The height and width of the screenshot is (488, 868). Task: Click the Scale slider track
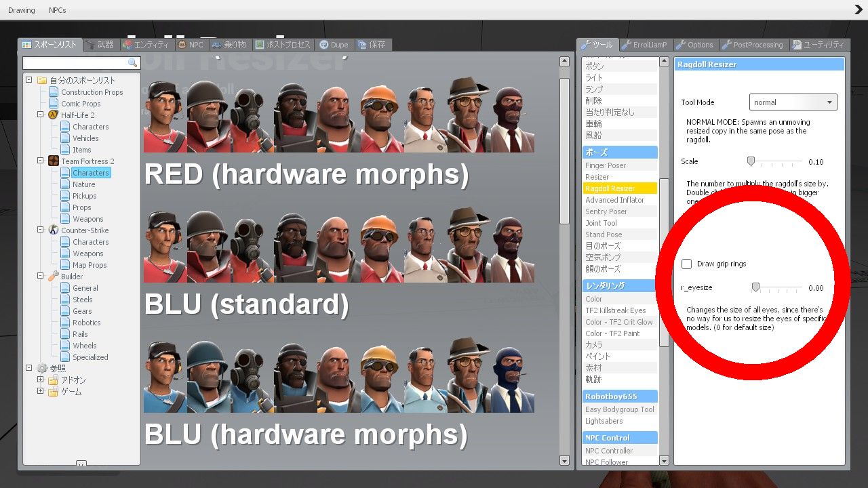(x=775, y=161)
